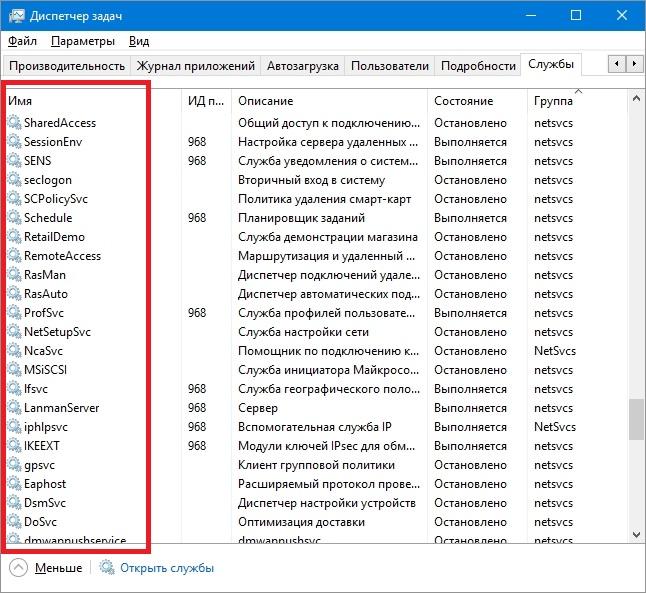Image resolution: width=646 pixels, height=593 pixels.
Task: Sort by the Состояние column header
Action: click(x=463, y=101)
